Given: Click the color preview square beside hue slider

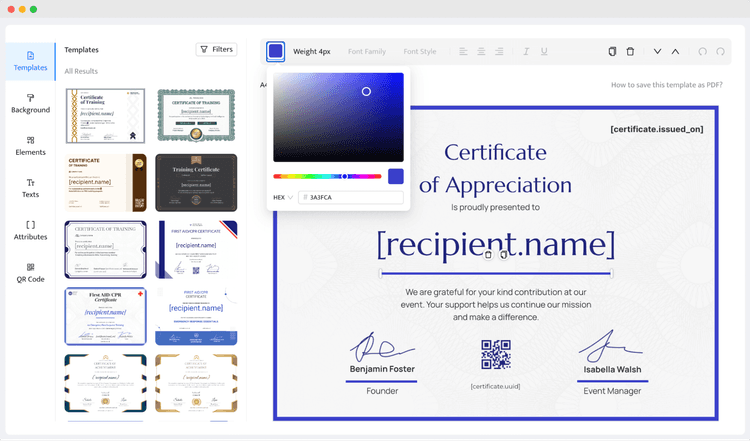Looking at the screenshot, I should 396,176.
